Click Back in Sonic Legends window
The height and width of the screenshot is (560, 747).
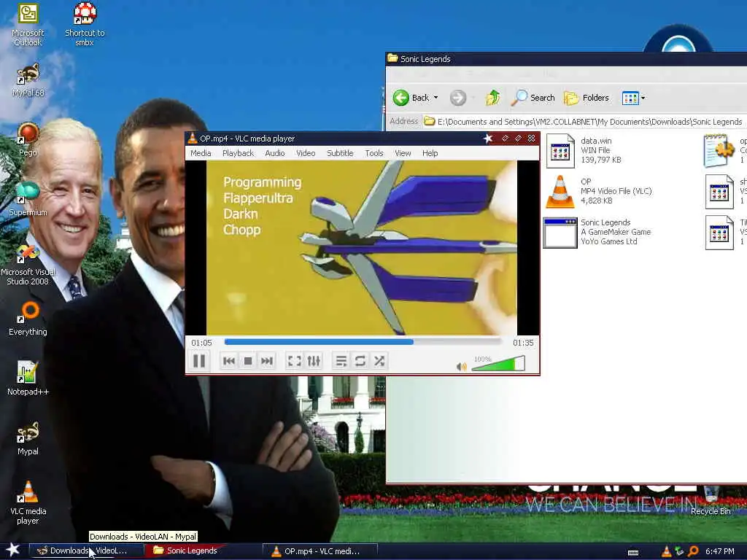411,98
